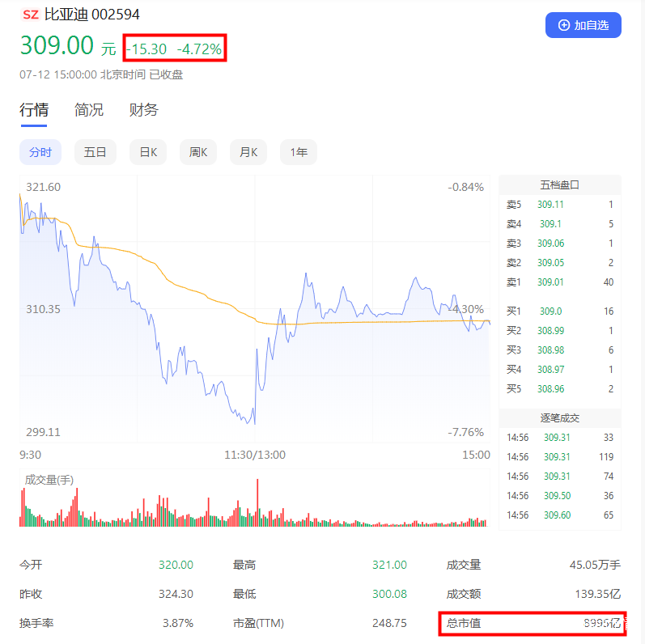Click the -15.30 price change value
This screenshot has width=645, height=644.
(146, 49)
